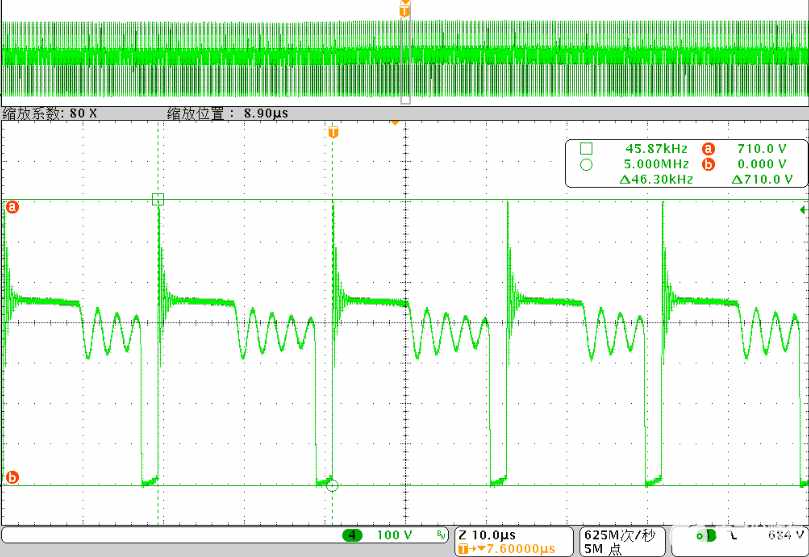Click cursor a marker on the left edge
Viewport: 809px width, 557px height.
pos(12,207)
